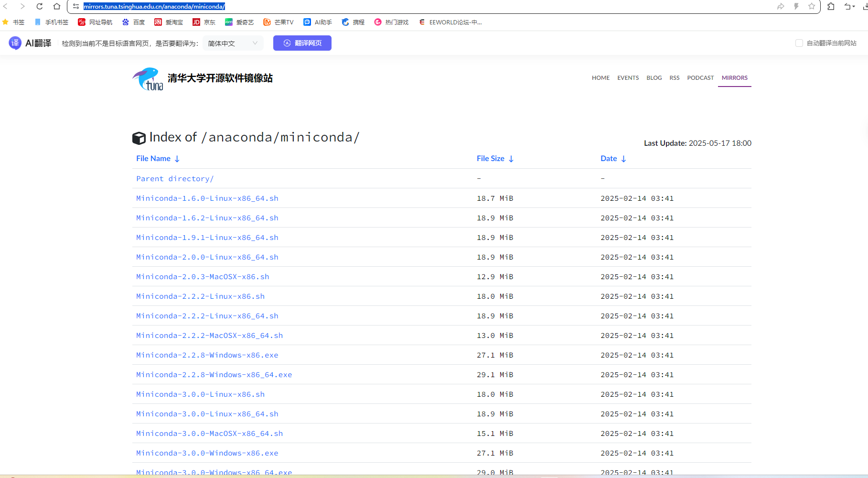Open AI助手 bookmark

pos(318,22)
